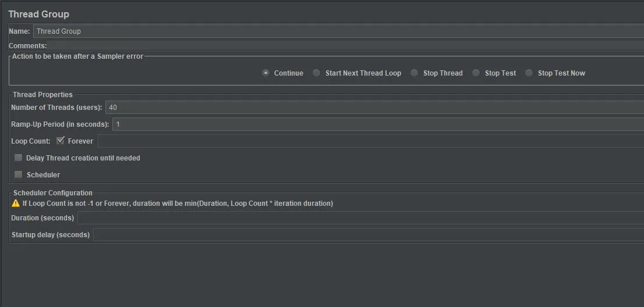Uncheck the Loop Count Forever checkbox
The height and width of the screenshot is (307, 644).
coord(61,141)
